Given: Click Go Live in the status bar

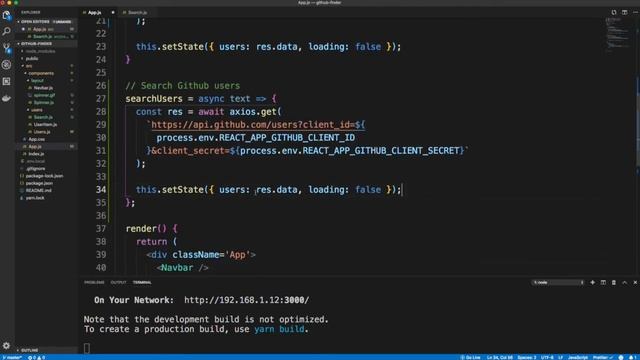Looking at the screenshot, I should [x=470, y=358].
